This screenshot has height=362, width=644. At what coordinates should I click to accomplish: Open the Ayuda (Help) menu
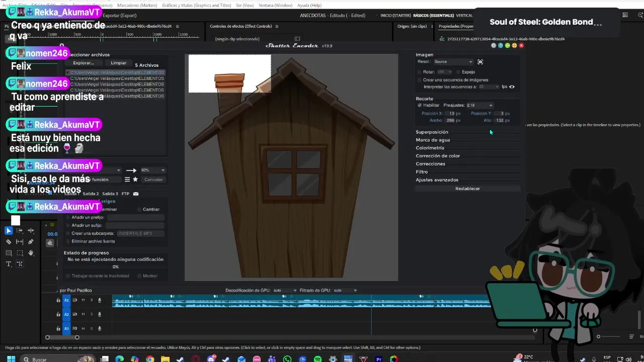[309, 5]
